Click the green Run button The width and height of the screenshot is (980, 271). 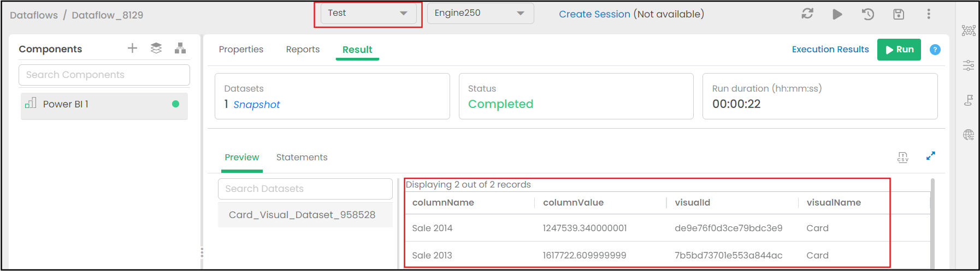coord(899,50)
